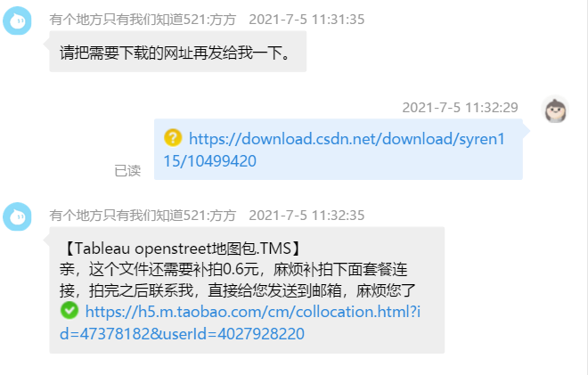Click the userId=4027928220 part of the taobao link
588x375 pixels.
click(233, 334)
